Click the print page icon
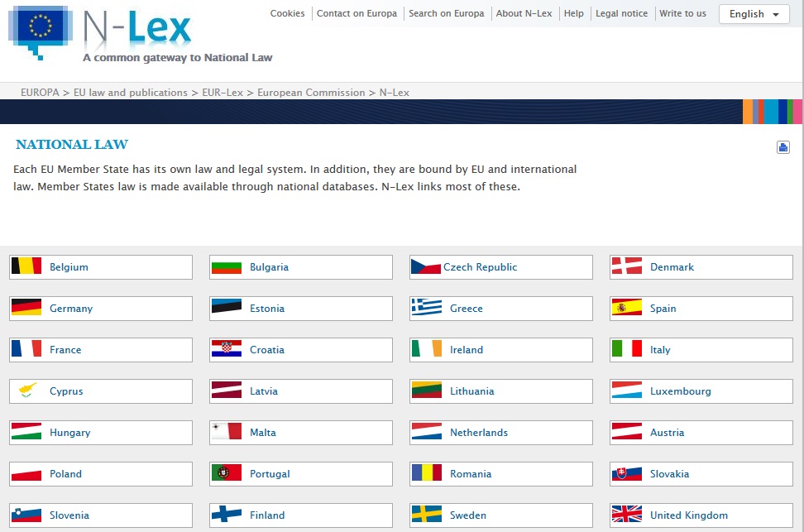804x532 pixels. [782, 147]
